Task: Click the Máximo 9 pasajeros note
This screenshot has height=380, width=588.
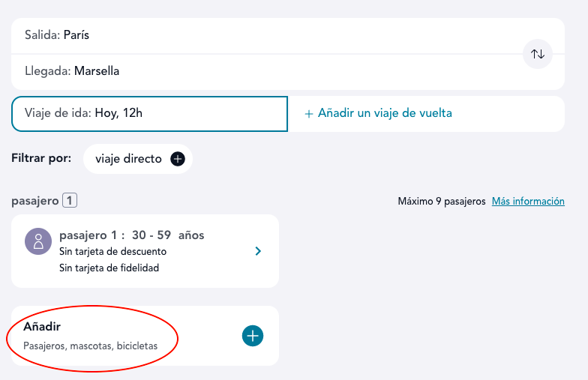Action: [442, 201]
